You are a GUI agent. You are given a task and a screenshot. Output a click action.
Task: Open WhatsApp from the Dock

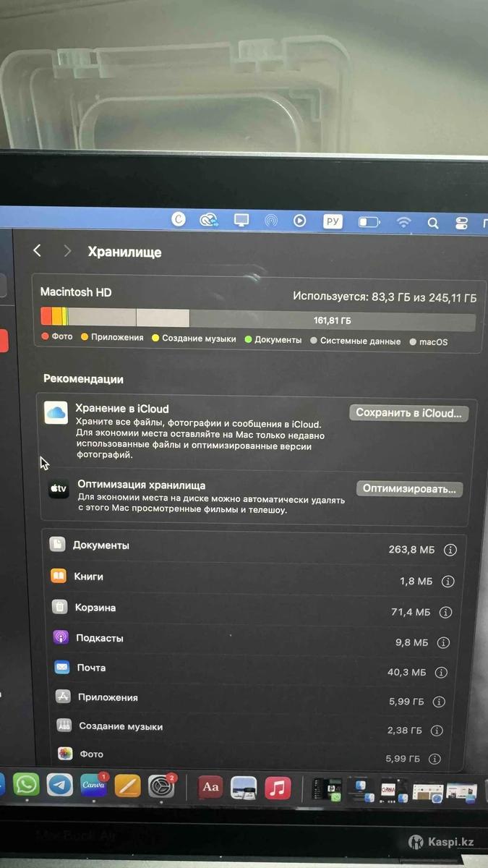[26, 785]
